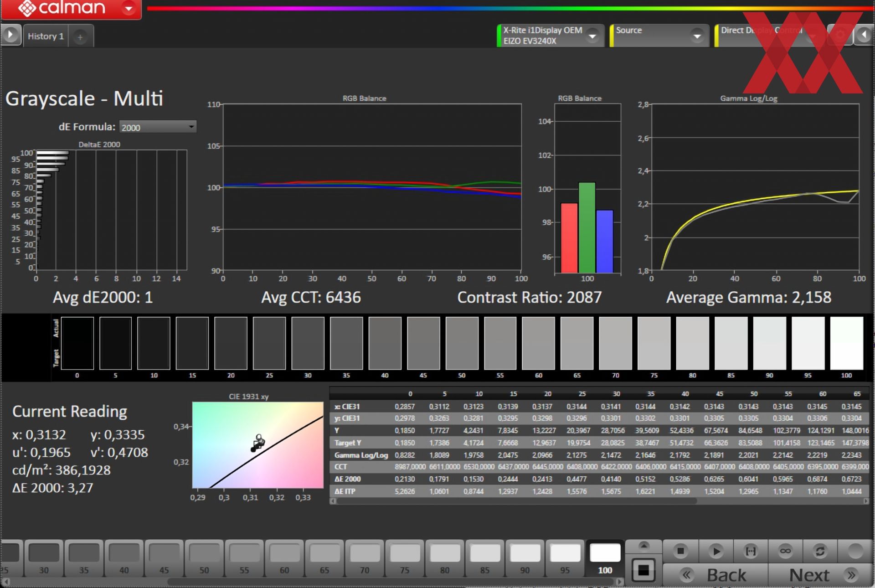Open the X-Rite i1Display OEM meter dropdown

[x=592, y=36]
